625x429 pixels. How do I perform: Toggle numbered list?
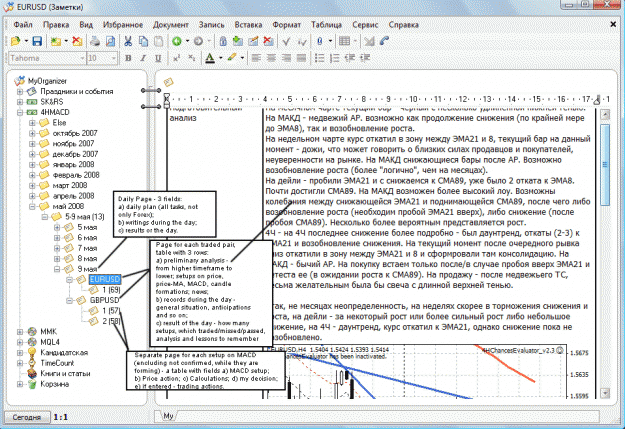click(334, 58)
